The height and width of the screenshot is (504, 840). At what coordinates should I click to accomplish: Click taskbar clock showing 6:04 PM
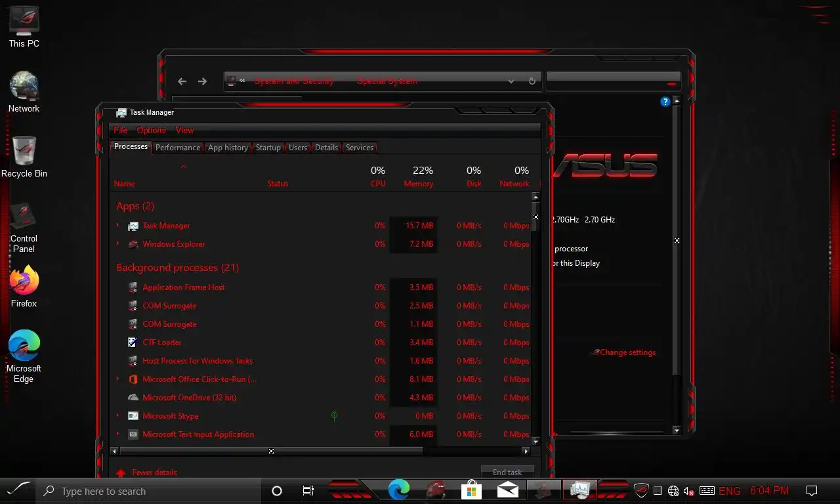[769, 491]
